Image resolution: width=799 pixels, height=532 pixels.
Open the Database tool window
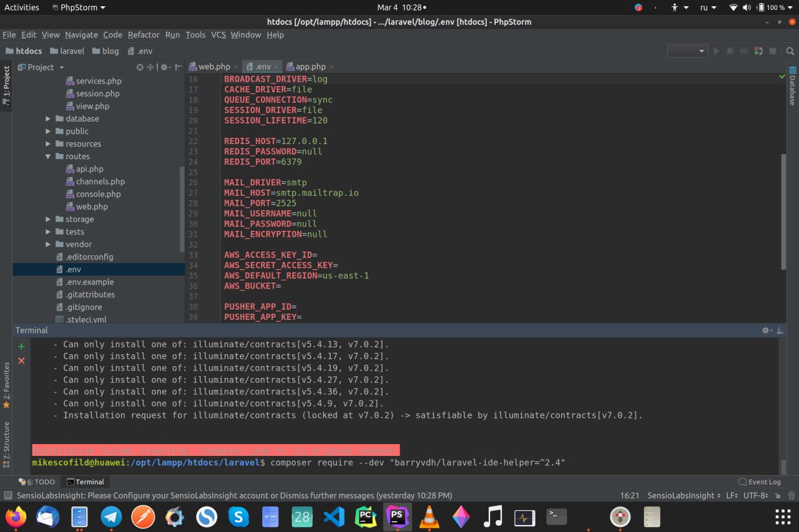tap(792, 85)
